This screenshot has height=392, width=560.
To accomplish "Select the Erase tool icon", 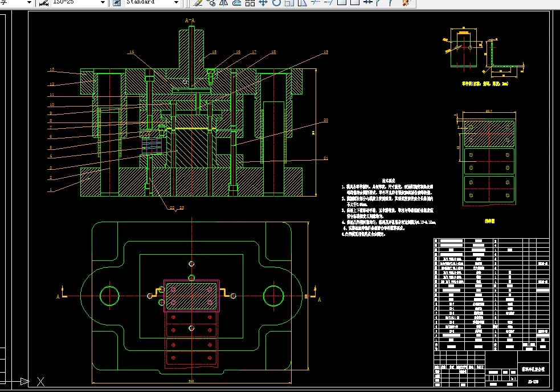I will tap(198, 2).
